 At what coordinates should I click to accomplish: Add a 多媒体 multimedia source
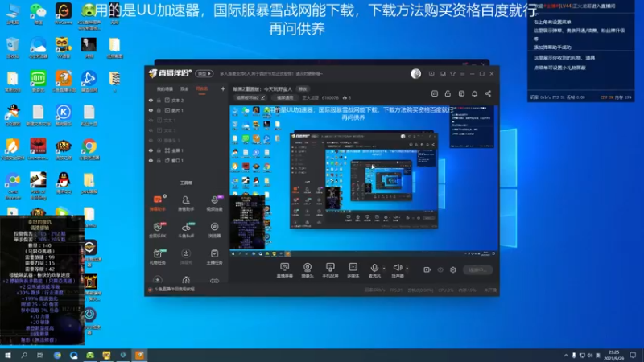pyautogui.click(x=353, y=270)
